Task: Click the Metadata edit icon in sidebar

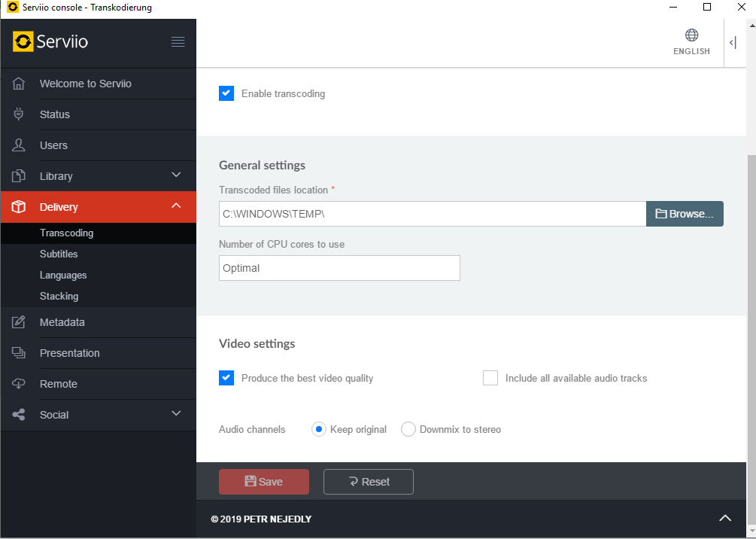Action: click(x=20, y=322)
